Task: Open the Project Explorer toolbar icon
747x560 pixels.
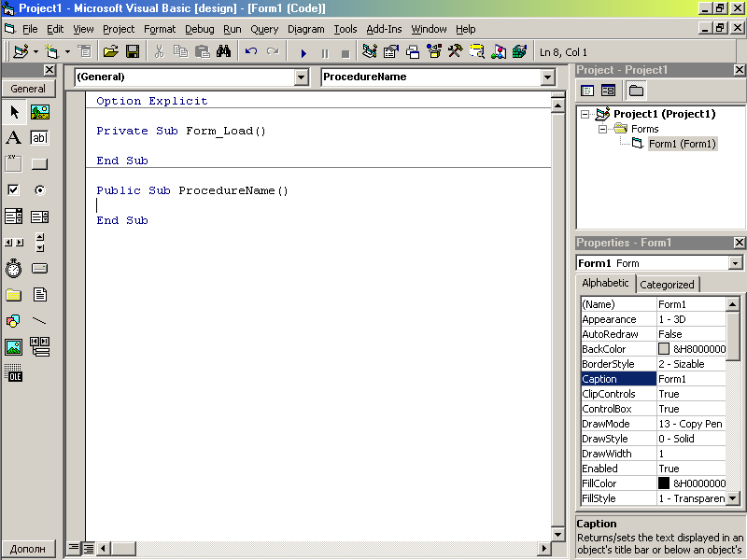Action: (x=369, y=51)
